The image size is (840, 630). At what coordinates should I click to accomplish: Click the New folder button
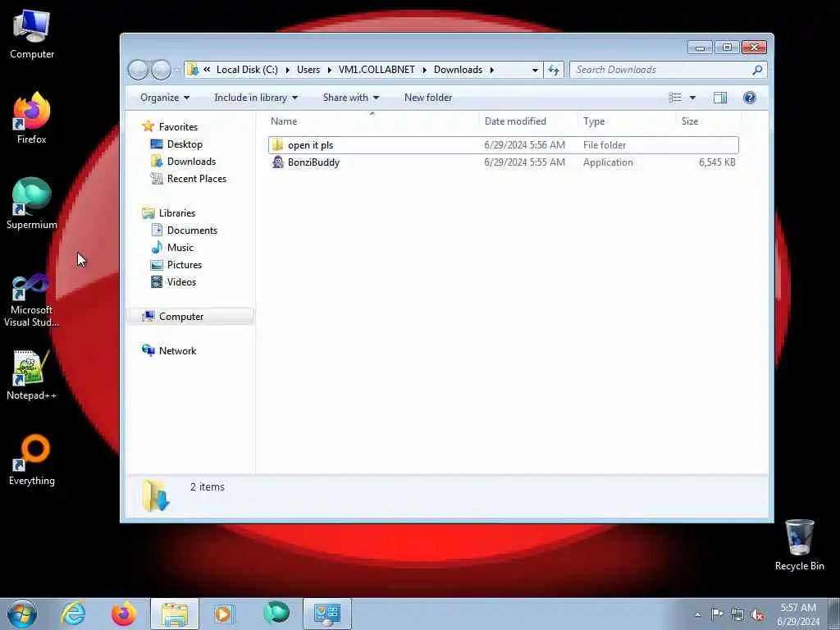click(428, 98)
